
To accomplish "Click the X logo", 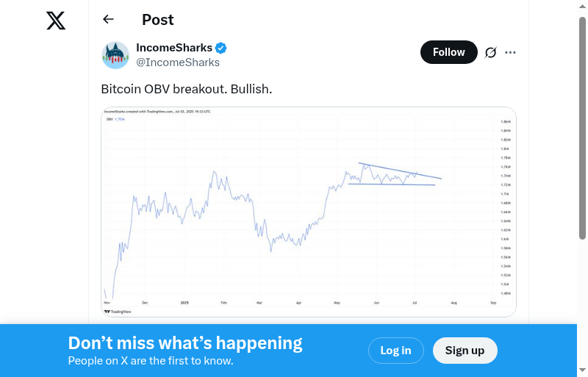I will pos(56,21).
